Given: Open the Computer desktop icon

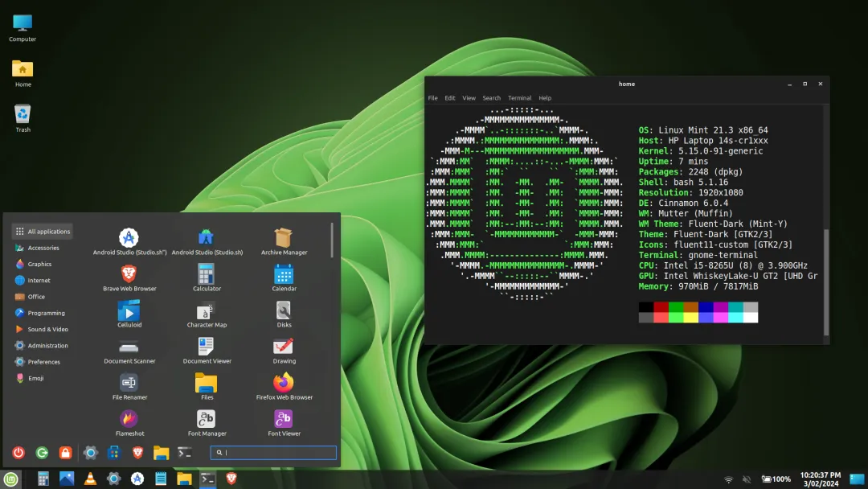Looking at the screenshot, I should [23, 28].
